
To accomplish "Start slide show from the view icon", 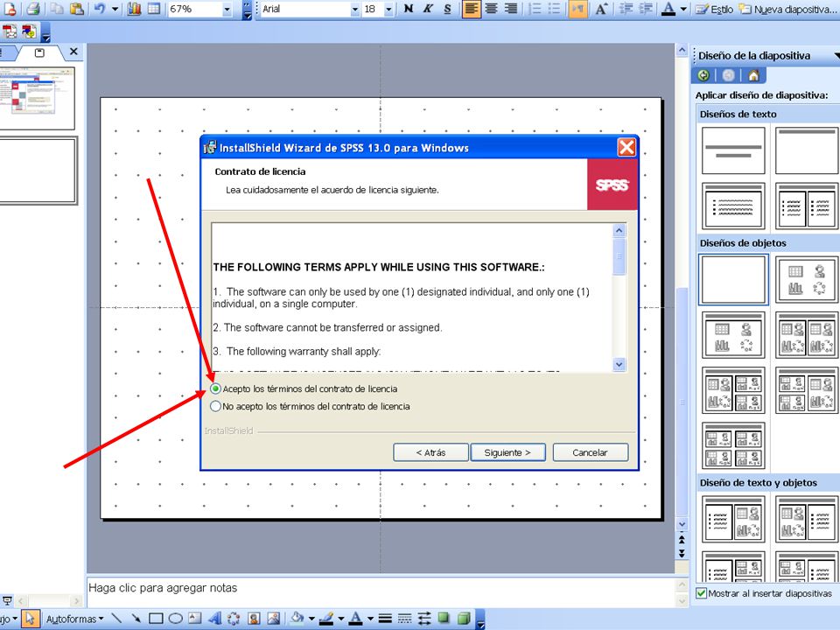I will point(8,600).
